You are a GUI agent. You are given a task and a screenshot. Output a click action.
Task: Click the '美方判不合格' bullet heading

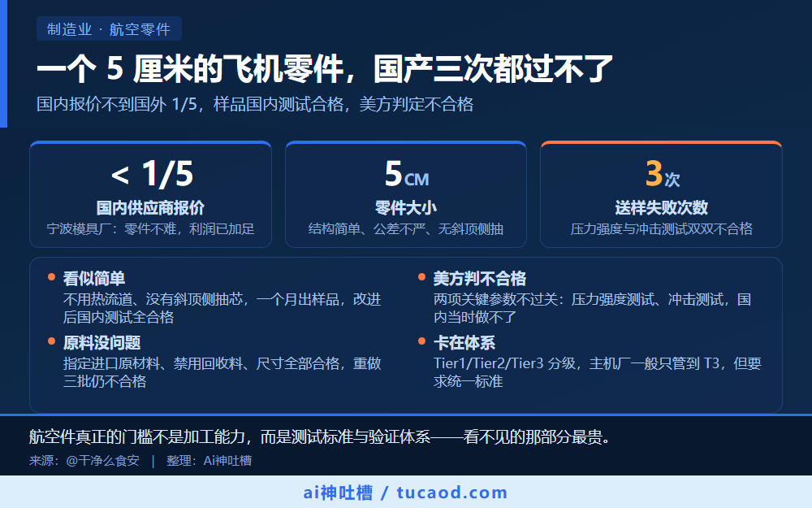point(480,278)
